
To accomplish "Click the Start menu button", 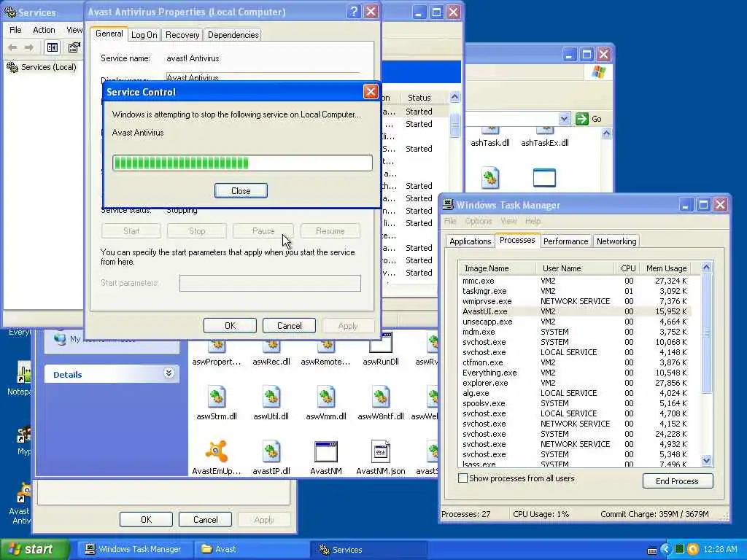I will 34,549.
